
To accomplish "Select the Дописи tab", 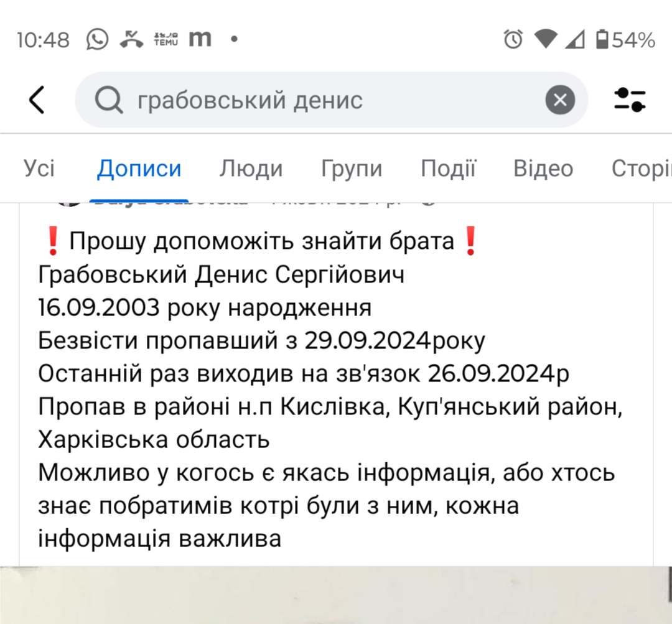I will coord(139,169).
